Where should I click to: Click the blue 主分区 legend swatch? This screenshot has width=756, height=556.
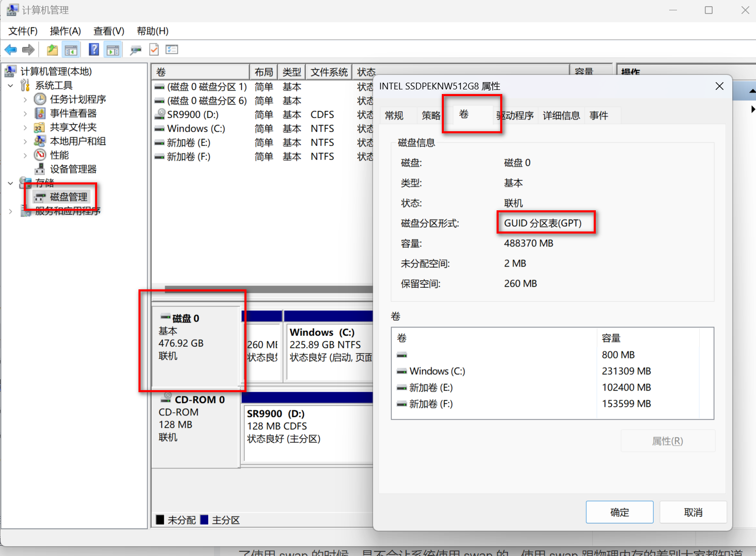coord(204,520)
